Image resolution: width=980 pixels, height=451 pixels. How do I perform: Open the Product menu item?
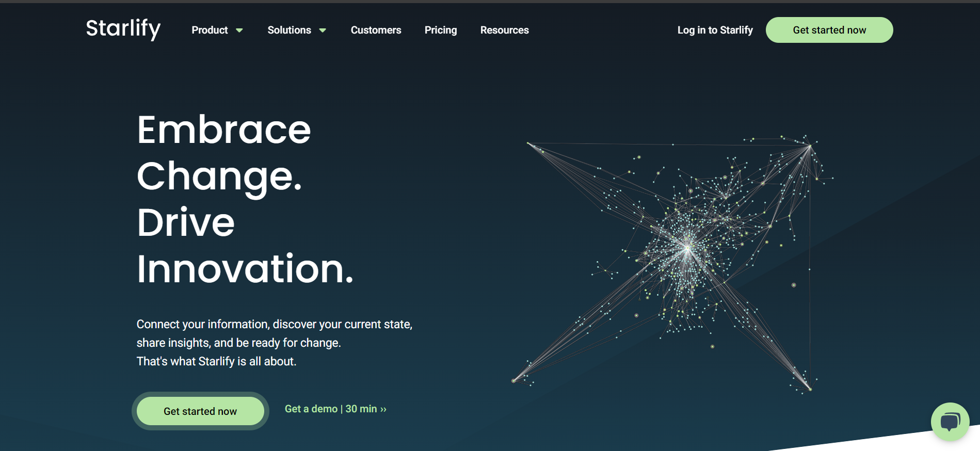[210, 30]
